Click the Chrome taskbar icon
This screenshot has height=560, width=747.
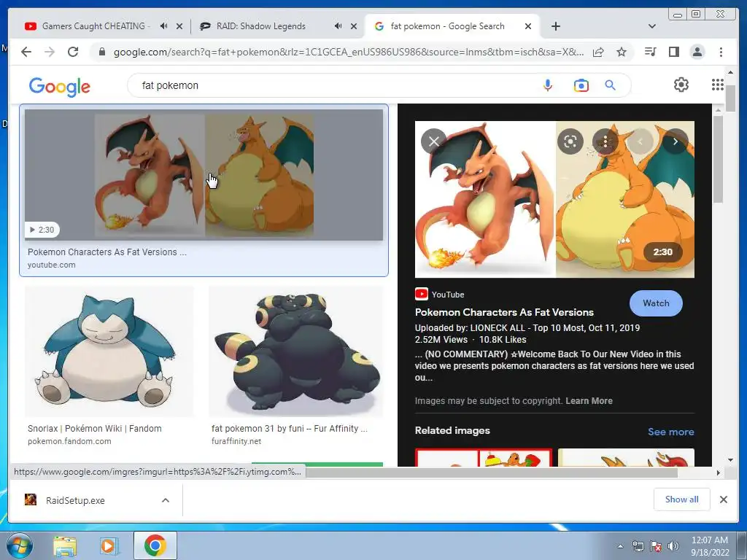click(x=155, y=545)
